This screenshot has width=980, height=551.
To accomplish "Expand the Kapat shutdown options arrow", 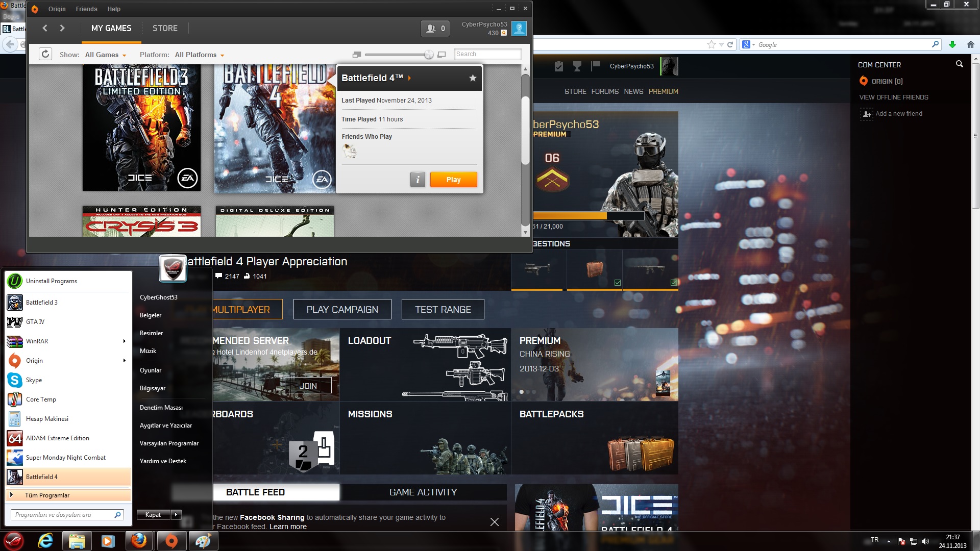I will (176, 515).
